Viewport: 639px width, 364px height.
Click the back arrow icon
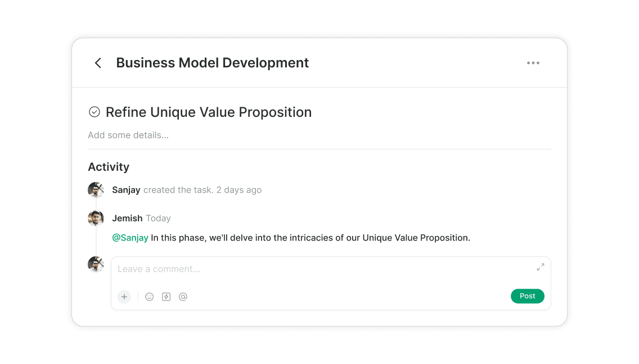pos(98,63)
